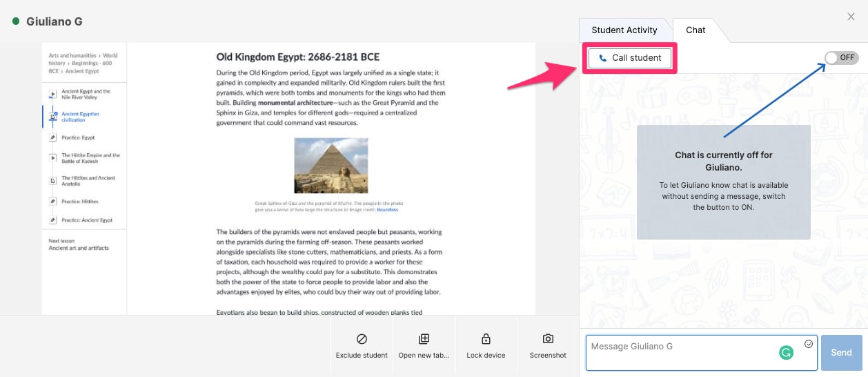Click the Call student button
The width and height of the screenshot is (868, 377).
630,58
